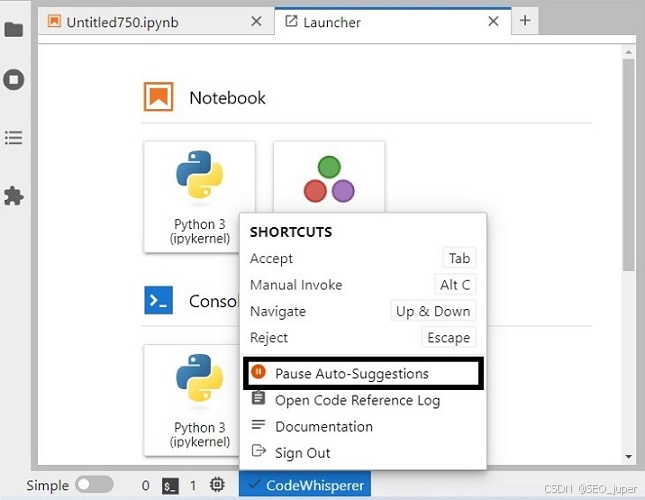The image size is (645, 500).
Task: Click the Reject shortcut text
Action: point(269,338)
